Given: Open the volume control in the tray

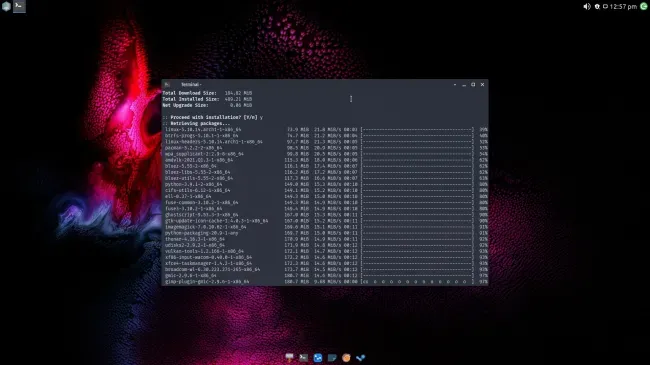Looking at the screenshot, I should (587, 6).
